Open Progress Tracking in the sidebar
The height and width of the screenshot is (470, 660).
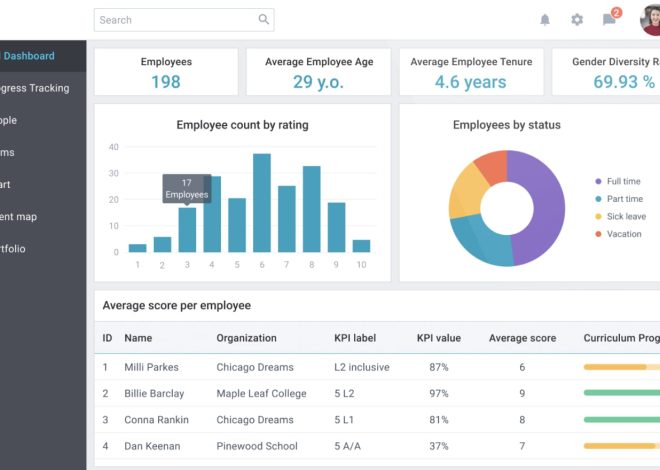tap(43, 88)
